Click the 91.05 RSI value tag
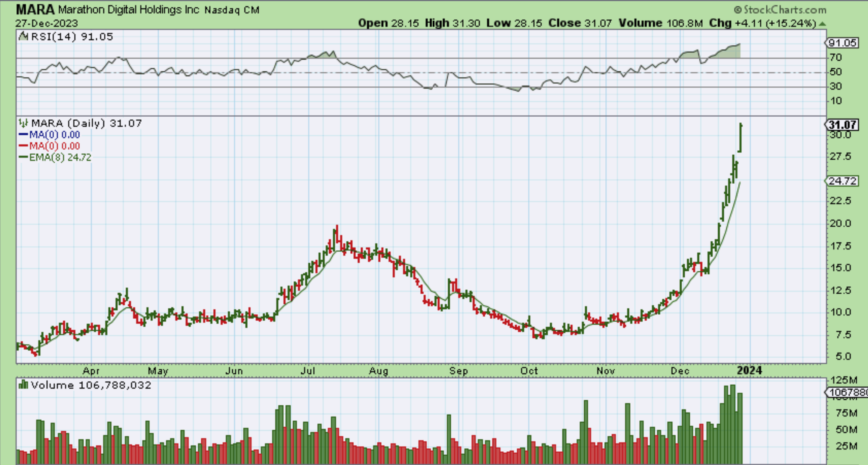The width and height of the screenshot is (868, 465). click(x=842, y=43)
